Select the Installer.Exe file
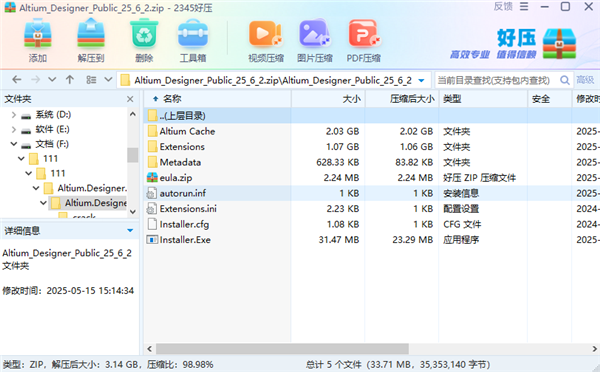600x372 pixels. [x=185, y=240]
